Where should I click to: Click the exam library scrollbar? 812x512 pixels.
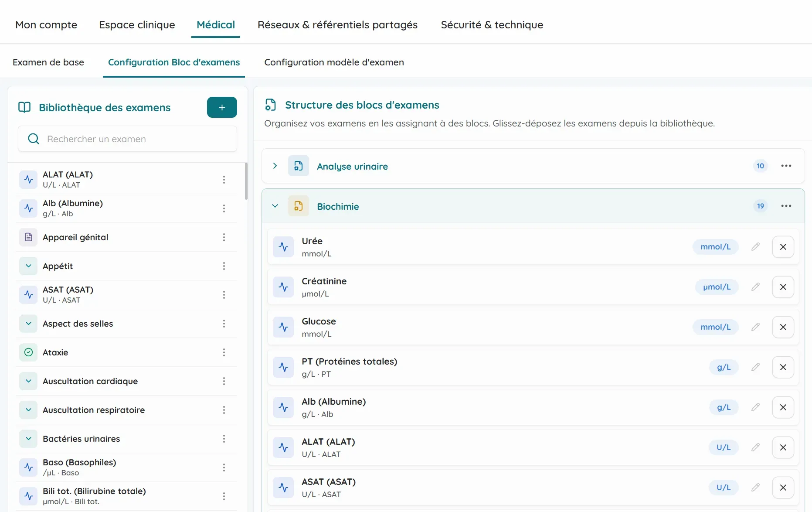pyautogui.click(x=246, y=181)
